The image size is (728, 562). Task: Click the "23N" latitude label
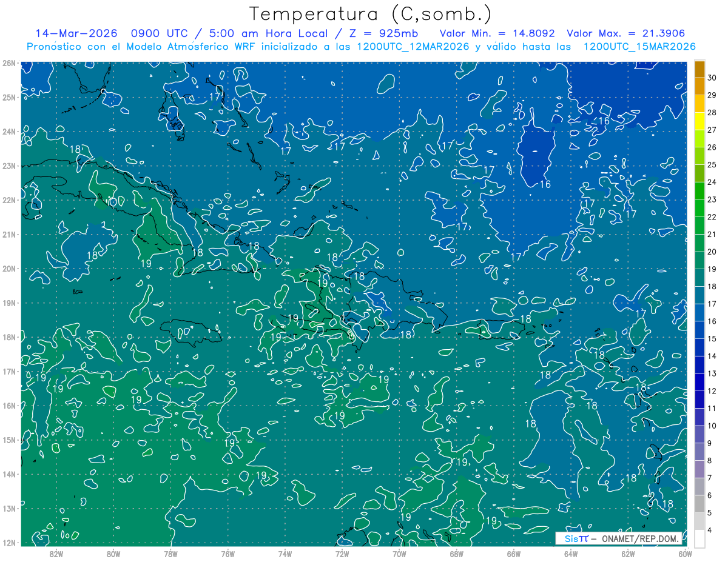point(8,166)
